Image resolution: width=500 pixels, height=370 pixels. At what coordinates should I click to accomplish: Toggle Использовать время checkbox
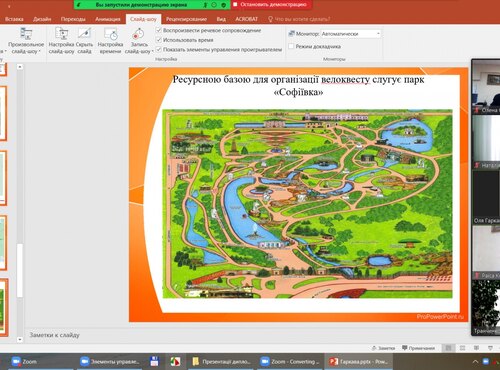tap(159, 40)
